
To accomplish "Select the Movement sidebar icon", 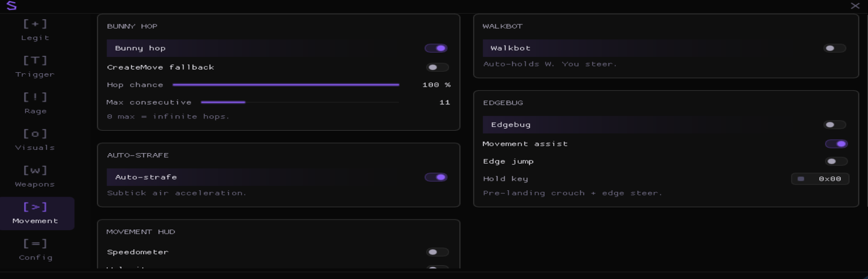I will (35, 213).
